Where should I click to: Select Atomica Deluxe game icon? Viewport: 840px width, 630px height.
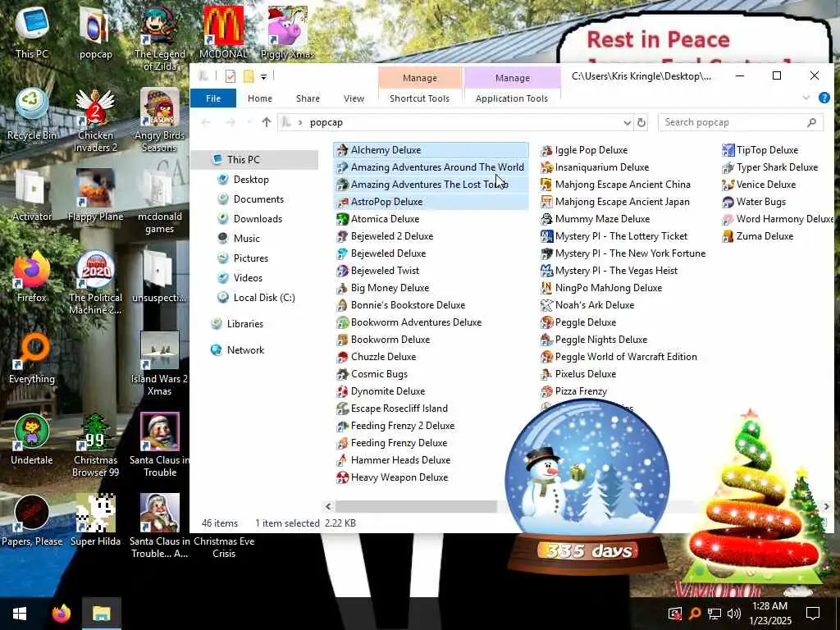(342, 219)
